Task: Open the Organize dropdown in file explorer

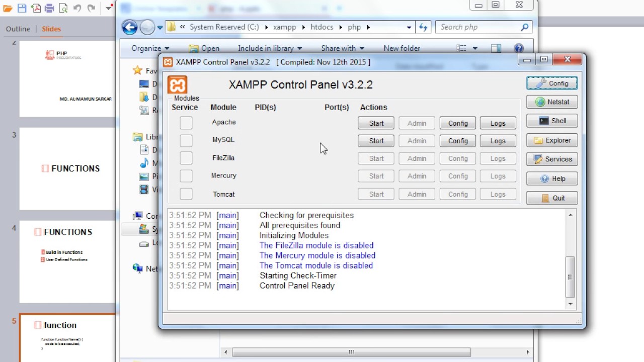Action: [x=149, y=48]
